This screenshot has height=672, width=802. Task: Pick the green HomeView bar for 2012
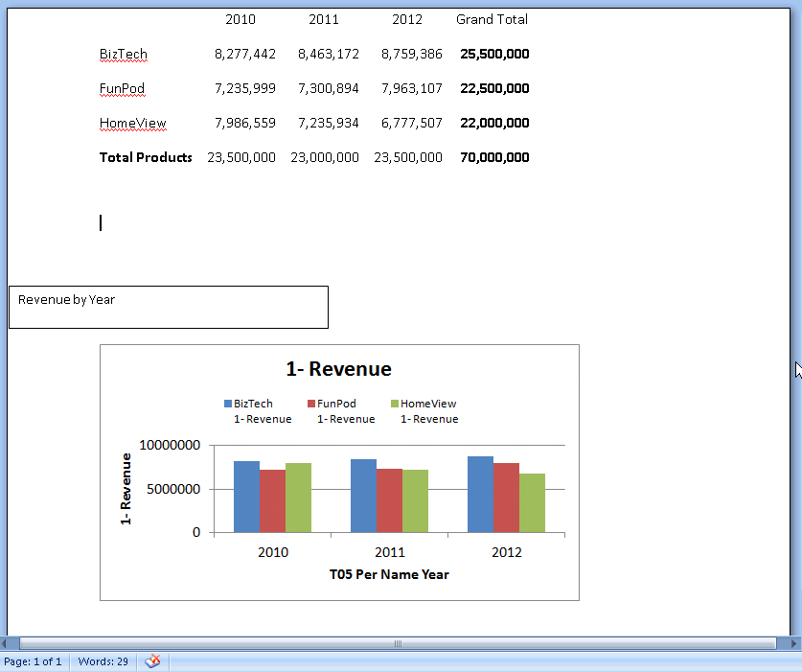click(x=532, y=502)
